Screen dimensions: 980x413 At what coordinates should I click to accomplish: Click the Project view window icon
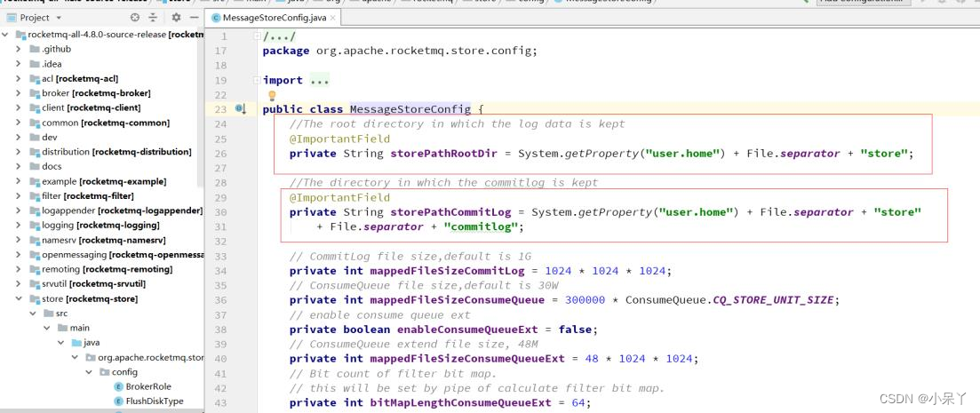10,18
